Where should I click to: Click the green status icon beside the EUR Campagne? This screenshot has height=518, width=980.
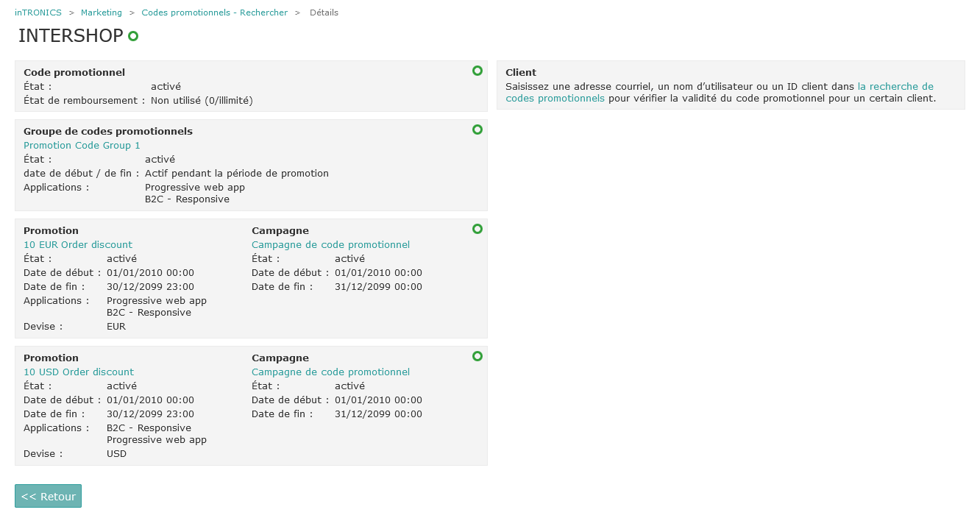click(477, 229)
